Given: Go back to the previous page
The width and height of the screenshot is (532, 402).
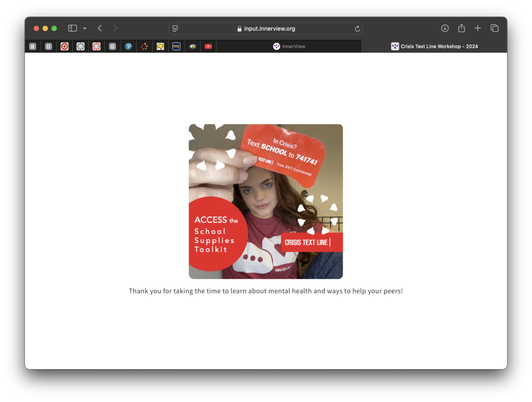Looking at the screenshot, I should pyautogui.click(x=100, y=28).
